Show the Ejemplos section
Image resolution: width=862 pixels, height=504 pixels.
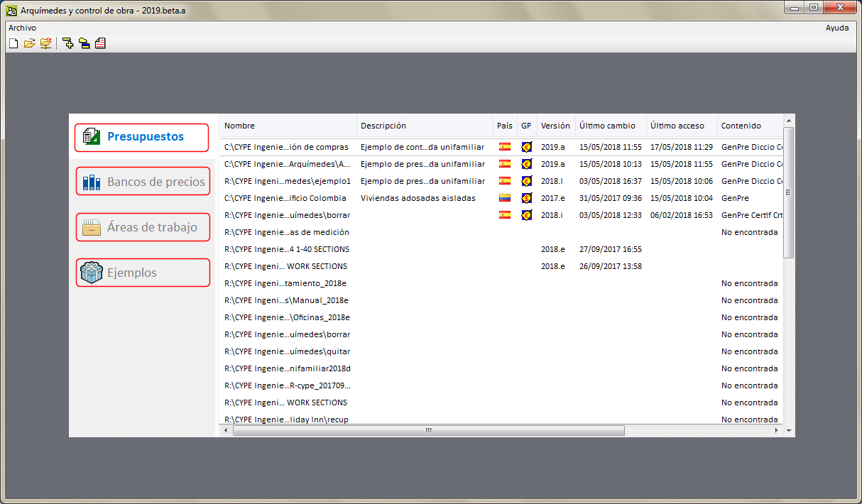143,273
